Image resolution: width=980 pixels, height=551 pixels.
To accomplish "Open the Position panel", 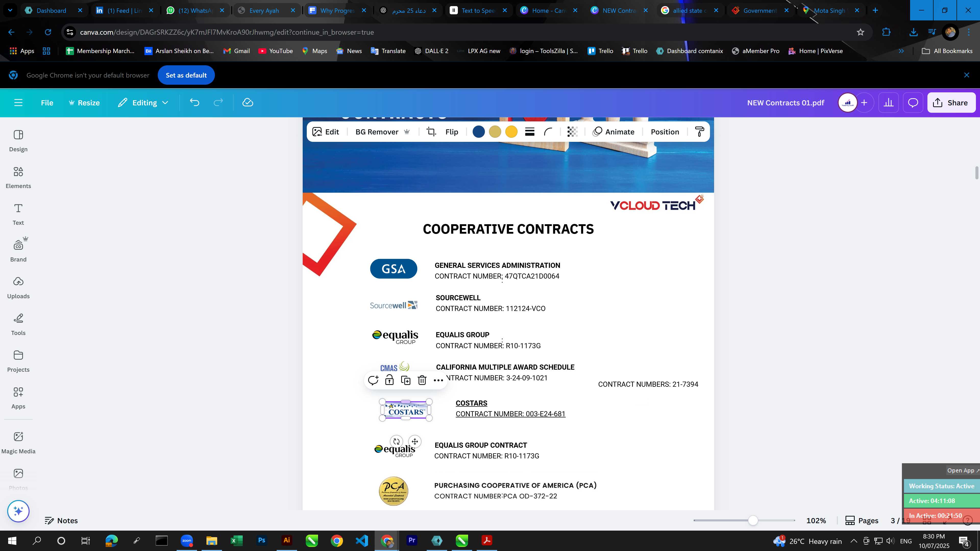I will point(665,132).
